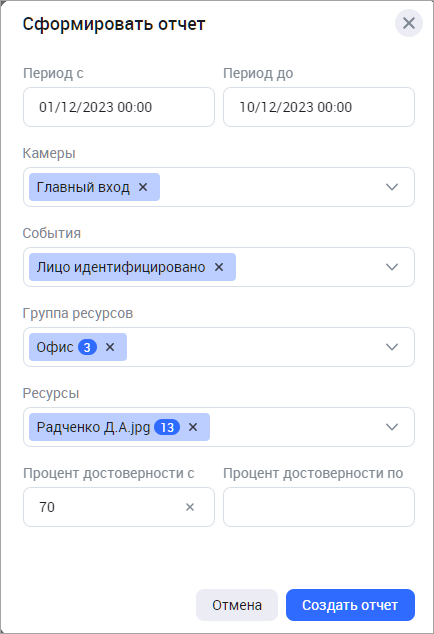The height and width of the screenshot is (634, 434).
Task: Expand the События dropdown list
Action: pos(392,267)
